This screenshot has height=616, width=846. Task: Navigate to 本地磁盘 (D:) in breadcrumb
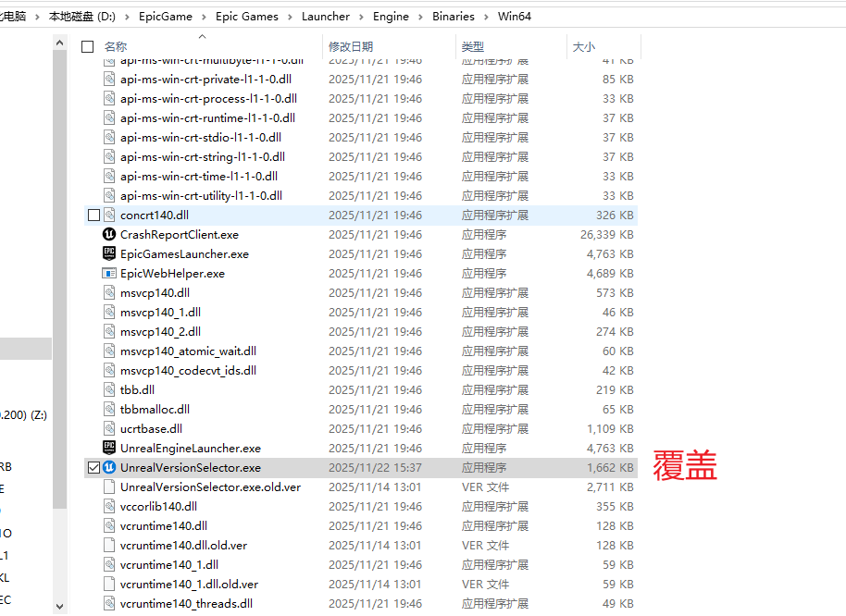click(82, 17)
